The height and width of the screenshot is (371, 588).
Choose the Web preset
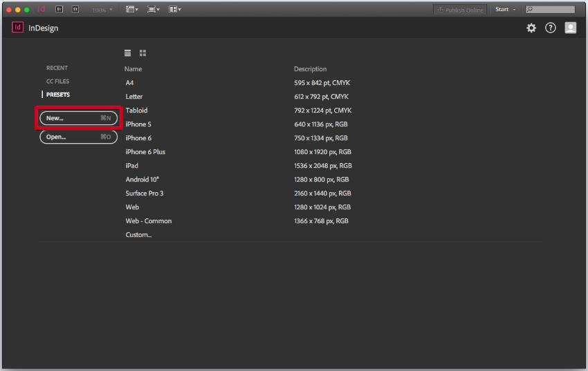pyautogui.click(x=132, y=207)
